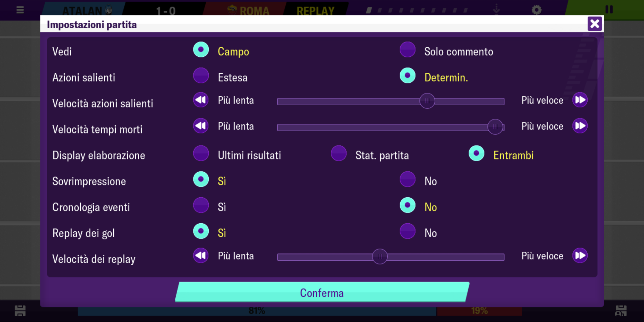Set Sovrimpressione to No
Screen dimensions: 644x322
point(408,179)
